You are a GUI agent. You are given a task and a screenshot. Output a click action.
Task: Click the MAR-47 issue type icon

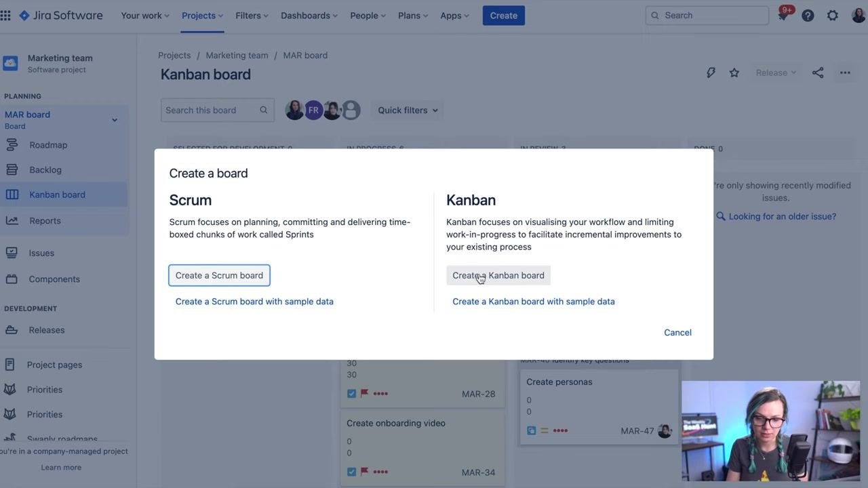[532, 430]
